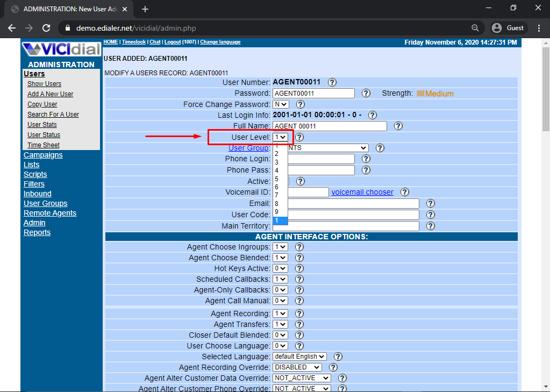
Task: Show help icon for Main Territory
Action: pos(431,226)
